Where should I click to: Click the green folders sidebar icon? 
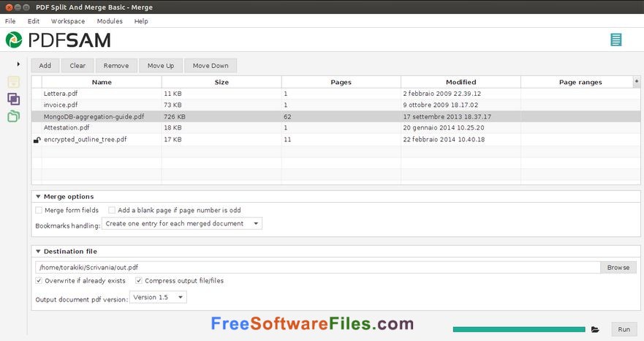pyautogui.click(x=14, y=116)
